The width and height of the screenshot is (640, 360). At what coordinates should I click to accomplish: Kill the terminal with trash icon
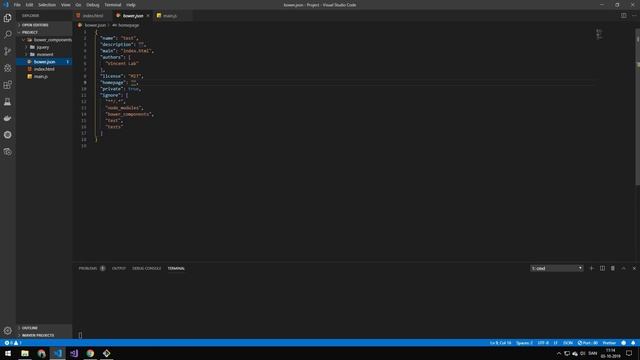[x=613, y=268]
